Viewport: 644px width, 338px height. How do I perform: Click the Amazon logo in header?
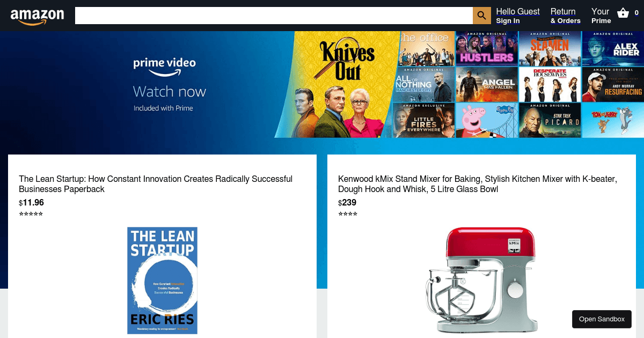[x=37, y=16]
